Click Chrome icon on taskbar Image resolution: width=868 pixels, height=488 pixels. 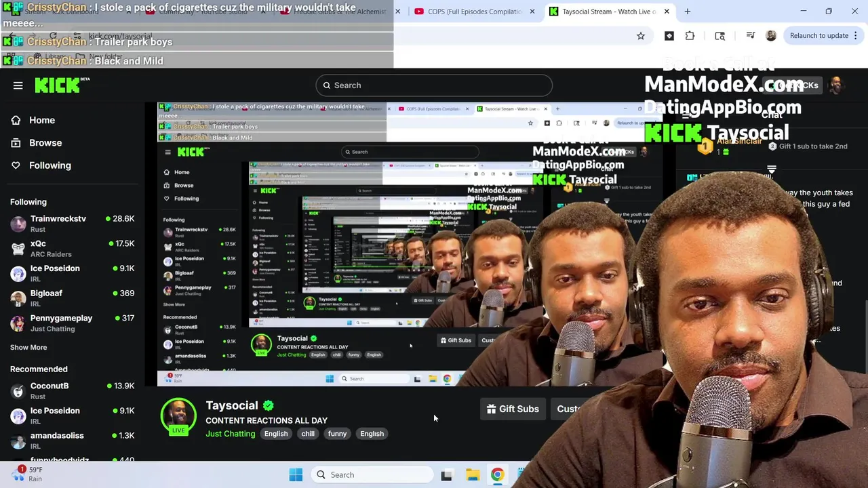tap(498, 474)
